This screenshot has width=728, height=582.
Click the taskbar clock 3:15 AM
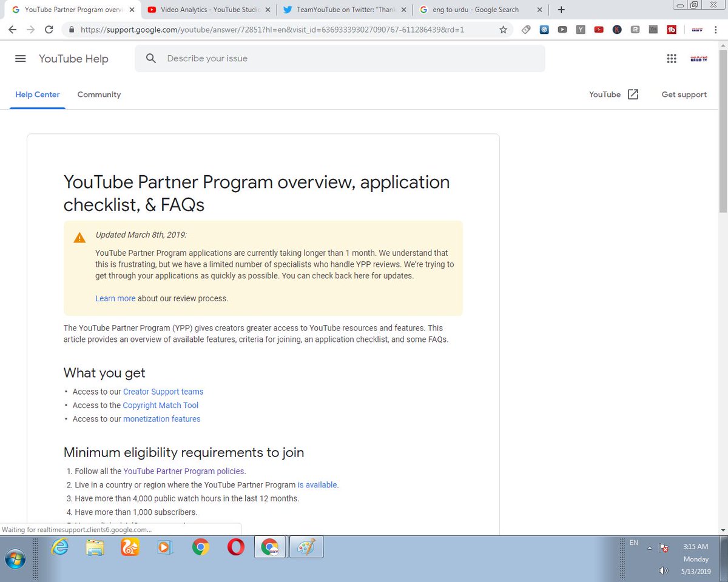(695, 547)
